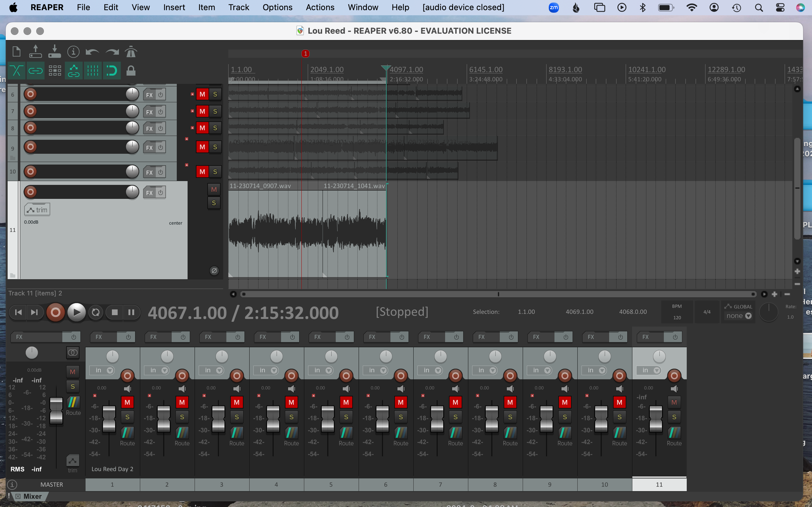Open the Track menu
Viewport: 812px width, 507px height.
(238, 7)
